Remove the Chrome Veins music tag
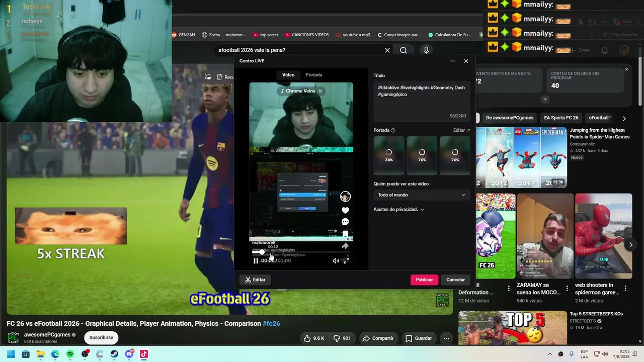This screenshot has height=362, width=644. [x=320, y=91]
